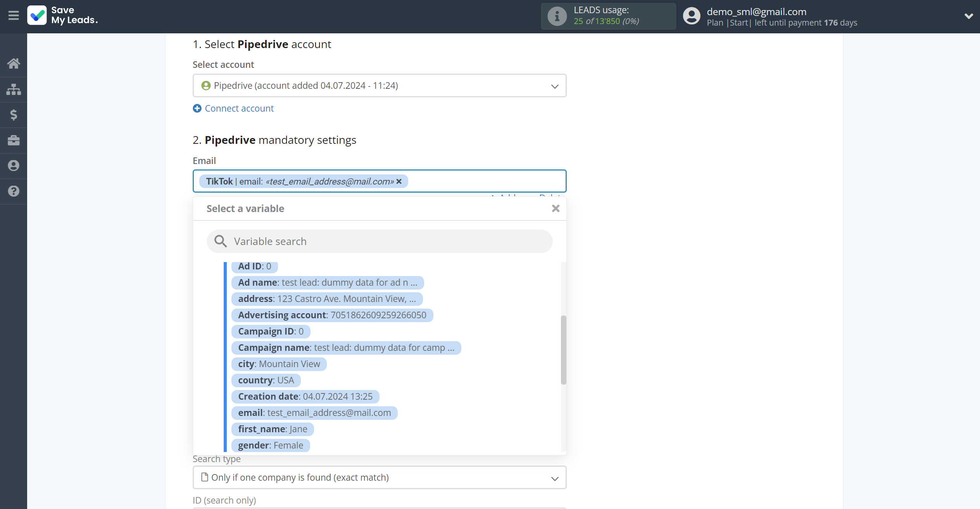Click the variable list scrollbar thumb
This screenshot has width=980, height=509.
coord(564,350)
